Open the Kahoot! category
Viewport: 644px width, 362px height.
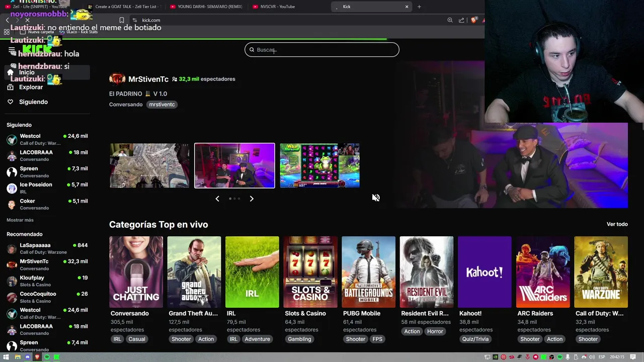[485, 272]
